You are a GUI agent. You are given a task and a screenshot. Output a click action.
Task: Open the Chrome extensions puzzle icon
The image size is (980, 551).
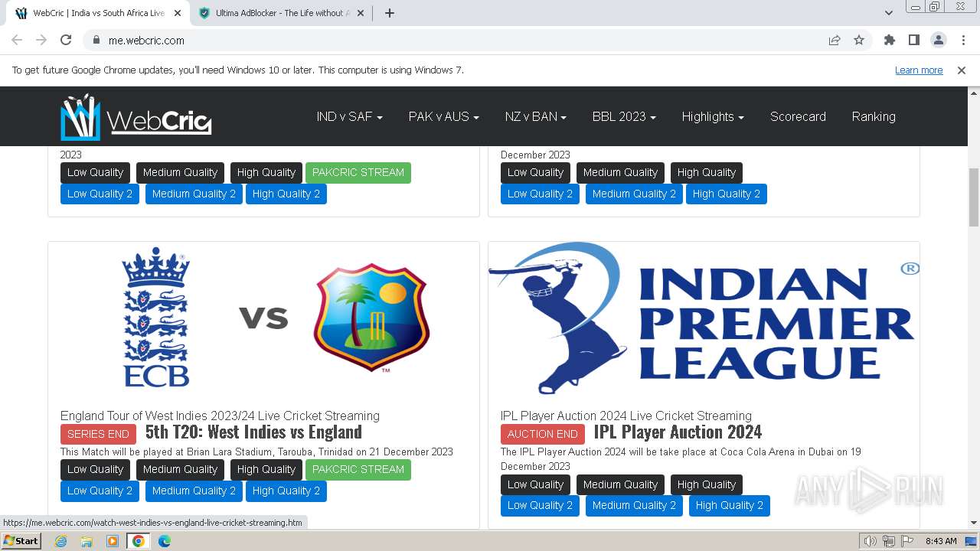tap(889, 41)
